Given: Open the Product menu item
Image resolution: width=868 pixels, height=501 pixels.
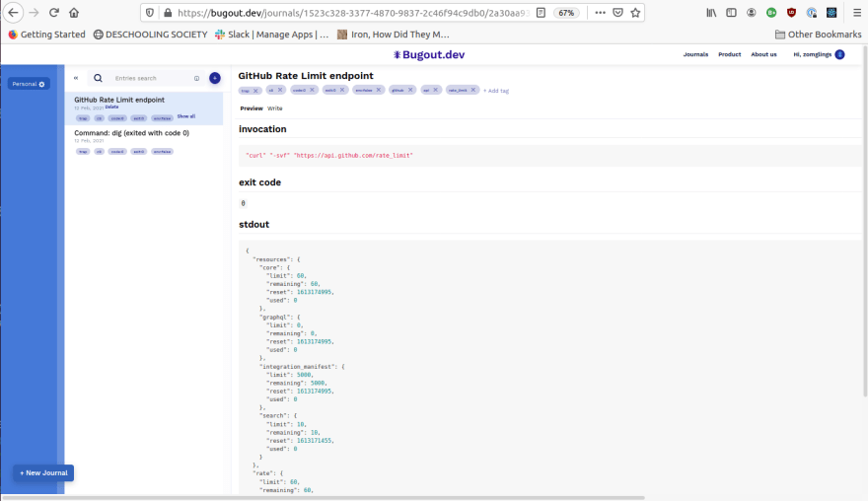Looking at the screenshot, I should pos(730,54).
